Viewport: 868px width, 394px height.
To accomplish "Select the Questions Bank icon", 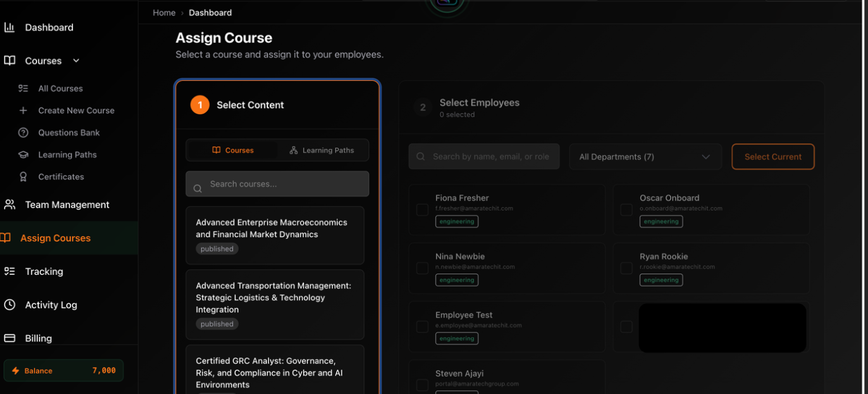I will 23,132.
